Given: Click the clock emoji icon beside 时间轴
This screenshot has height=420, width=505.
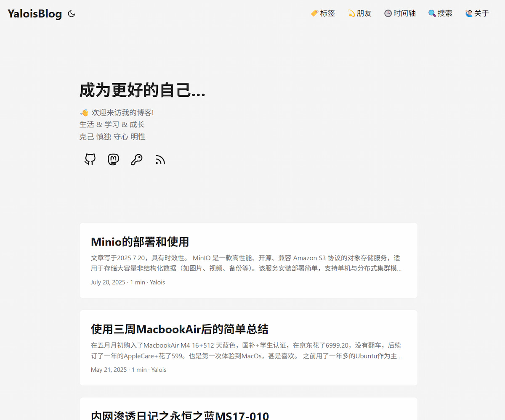Looking at the screenshot, I should click(x=387, y=13).
